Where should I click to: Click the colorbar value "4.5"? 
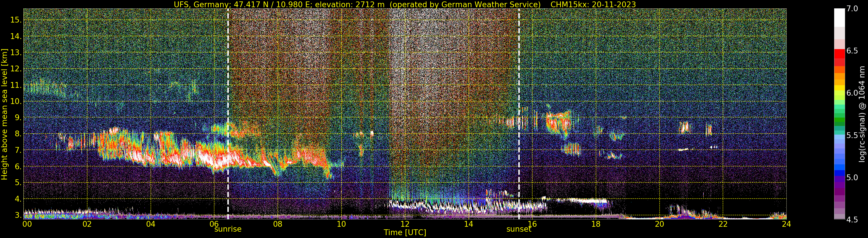(852, 220)
